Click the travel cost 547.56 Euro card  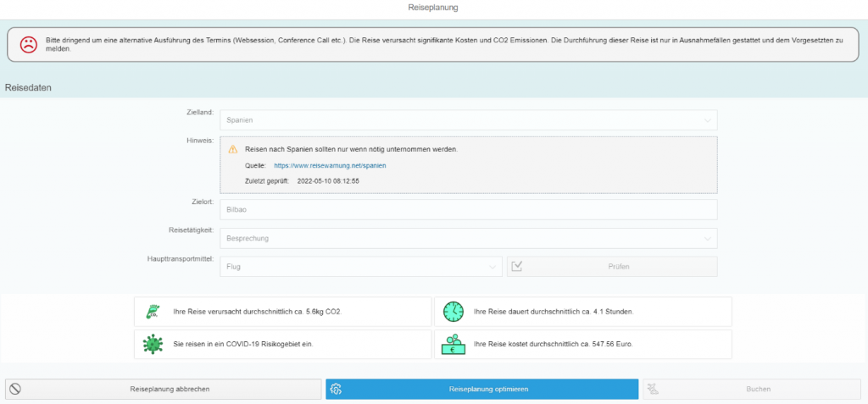[582, 344]
